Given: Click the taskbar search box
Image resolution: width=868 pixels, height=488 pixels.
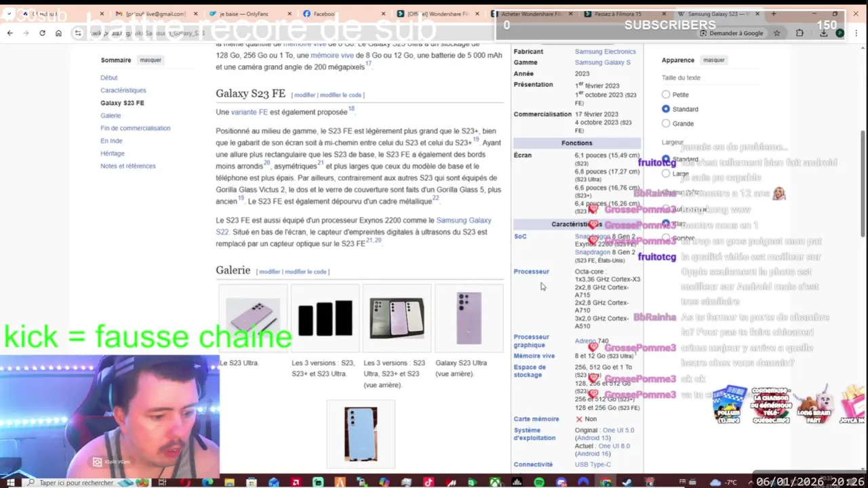Looking at the screenshot, I should [86, 482].
